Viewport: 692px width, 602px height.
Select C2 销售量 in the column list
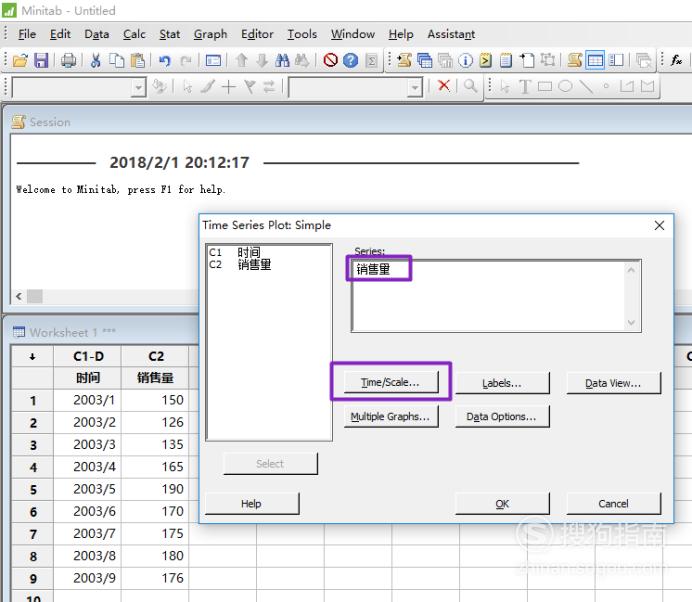[240, 264]
